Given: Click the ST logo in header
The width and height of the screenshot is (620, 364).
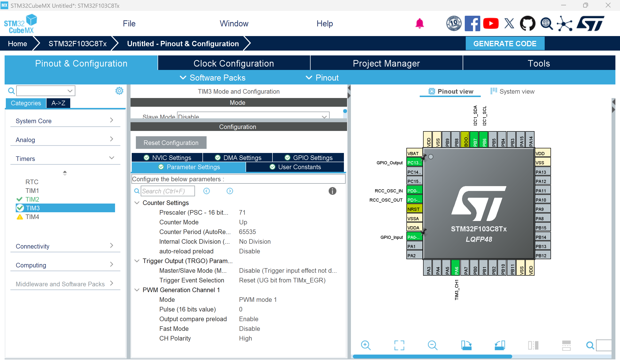Looking at the screenshot, I should [x=590, y=23].
